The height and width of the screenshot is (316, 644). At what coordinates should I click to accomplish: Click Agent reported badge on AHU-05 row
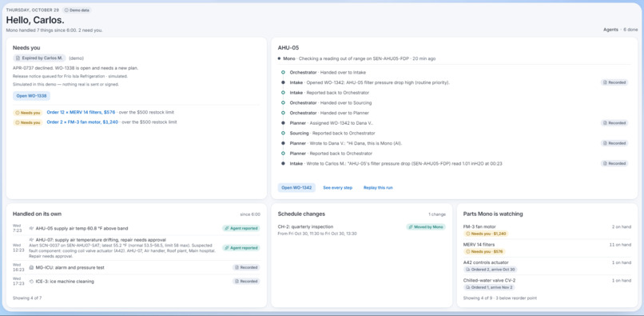click(241, 228)
